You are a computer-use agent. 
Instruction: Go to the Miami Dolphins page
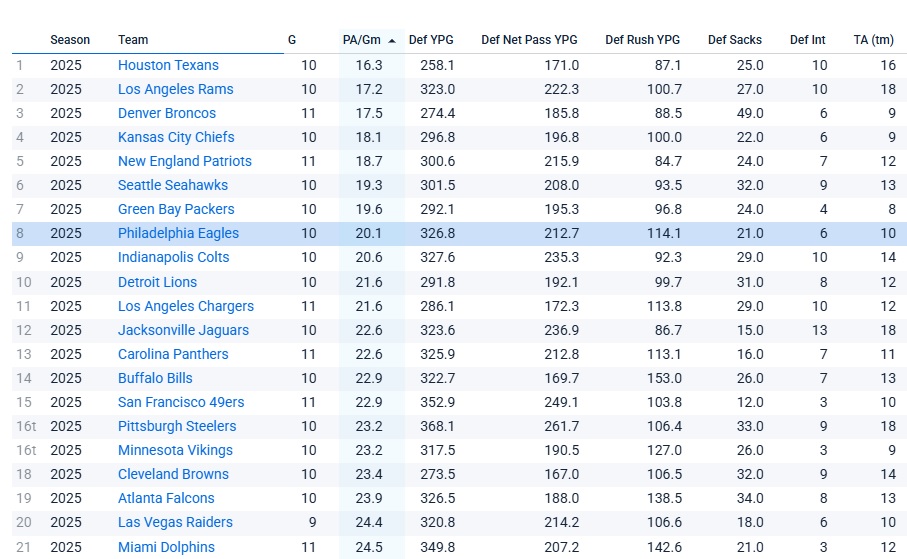point(166,547)
